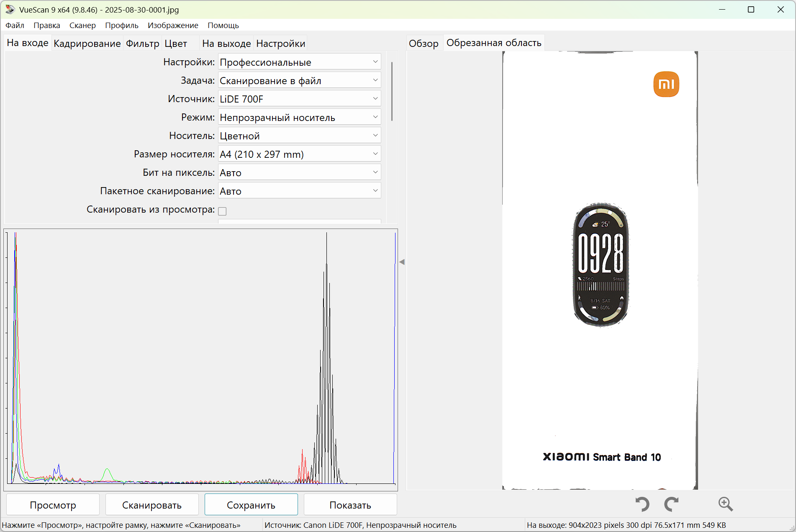The height and width of the screenshot is (532, 796).
Task: Open the Сканер menu
Action: tap(82, 25)
